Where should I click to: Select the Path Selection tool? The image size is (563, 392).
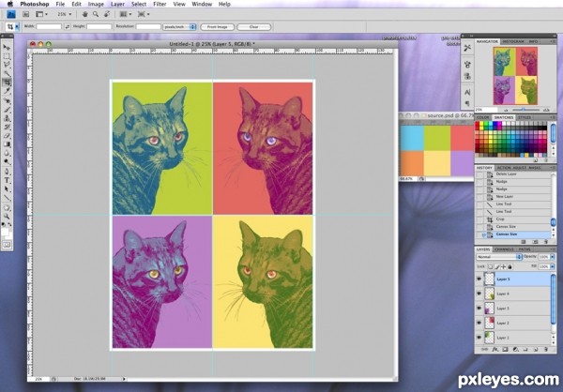[7, 189]
